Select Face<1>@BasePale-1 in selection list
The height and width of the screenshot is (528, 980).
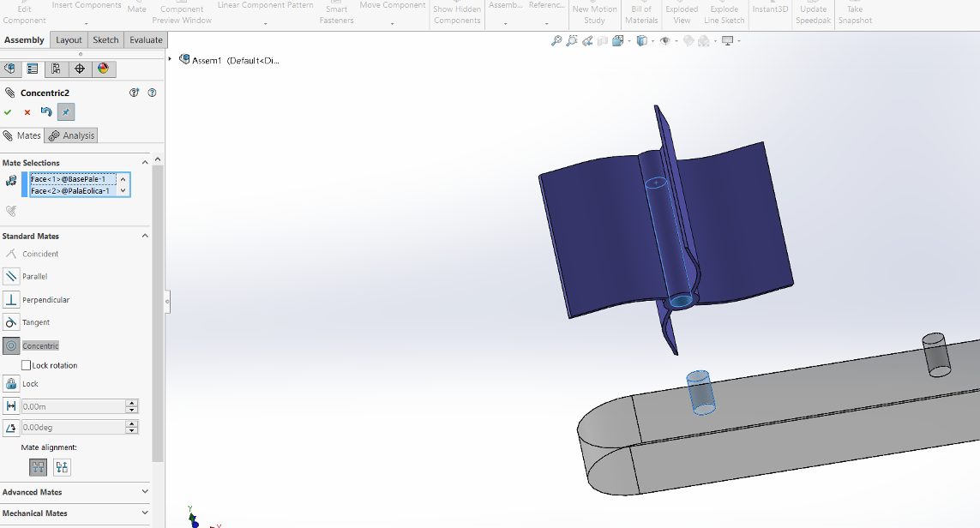[x=73, y=178]
